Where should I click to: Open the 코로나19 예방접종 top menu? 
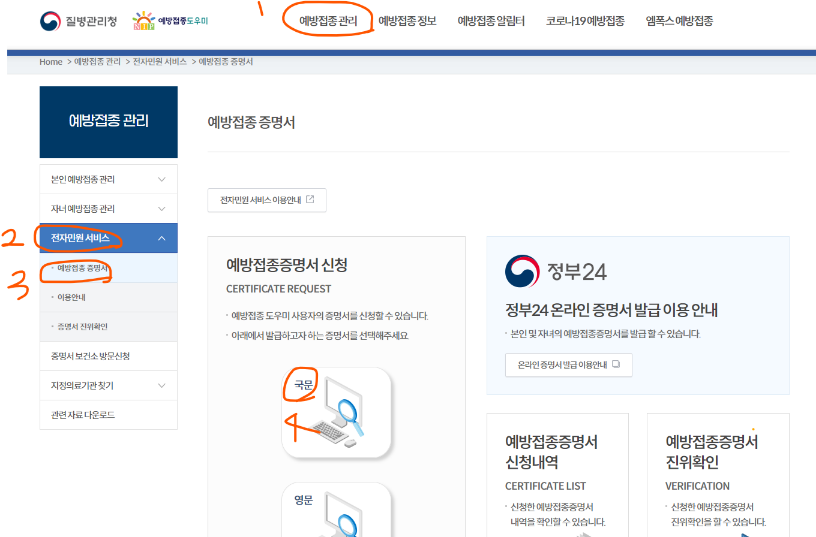point(585,21)
